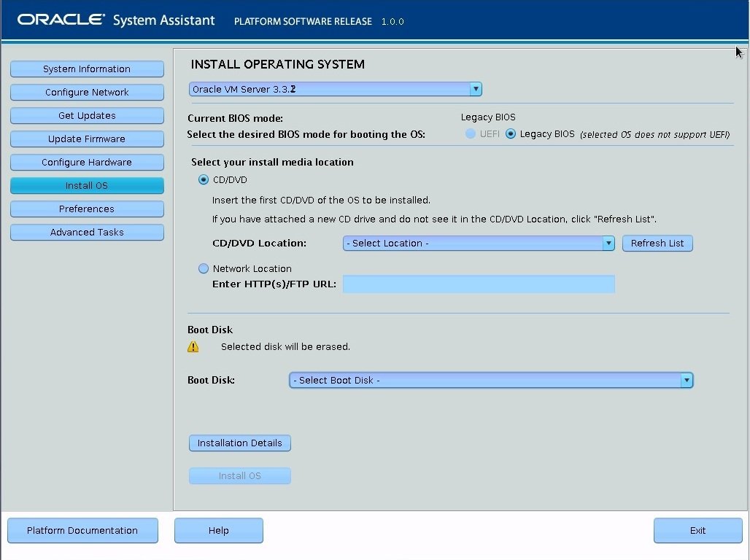Exit the System Assistant

(x=697, y=530)
